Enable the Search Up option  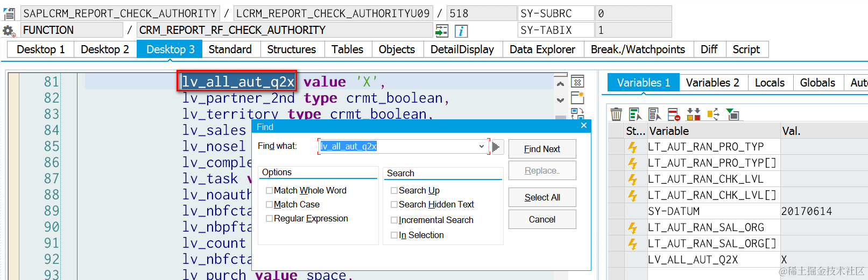click(394, 190)
